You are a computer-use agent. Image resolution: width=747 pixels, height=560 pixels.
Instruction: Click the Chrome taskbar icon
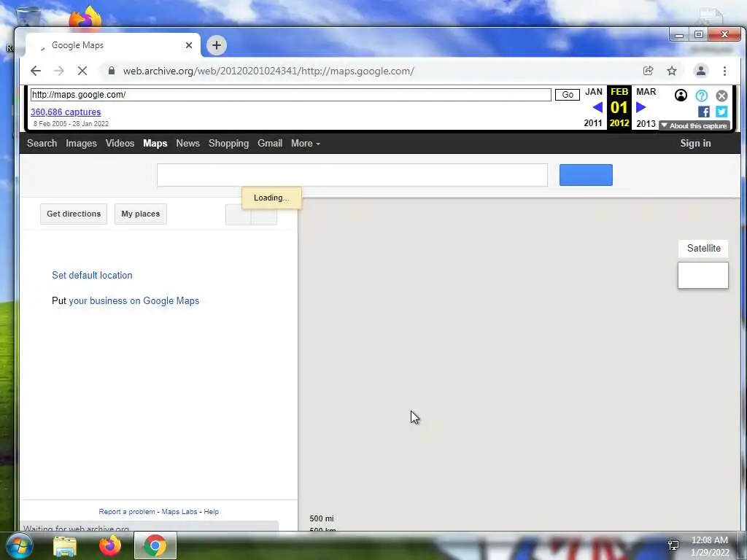[x=155, y=545]
